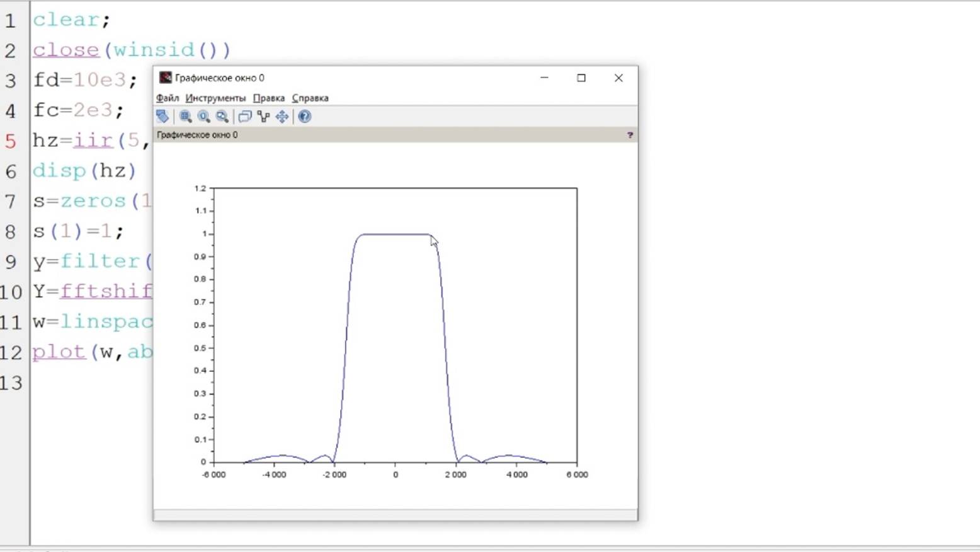Click the original view magnifier icon
Viewport: 980px width, 552px height.
tap(203, 117)
